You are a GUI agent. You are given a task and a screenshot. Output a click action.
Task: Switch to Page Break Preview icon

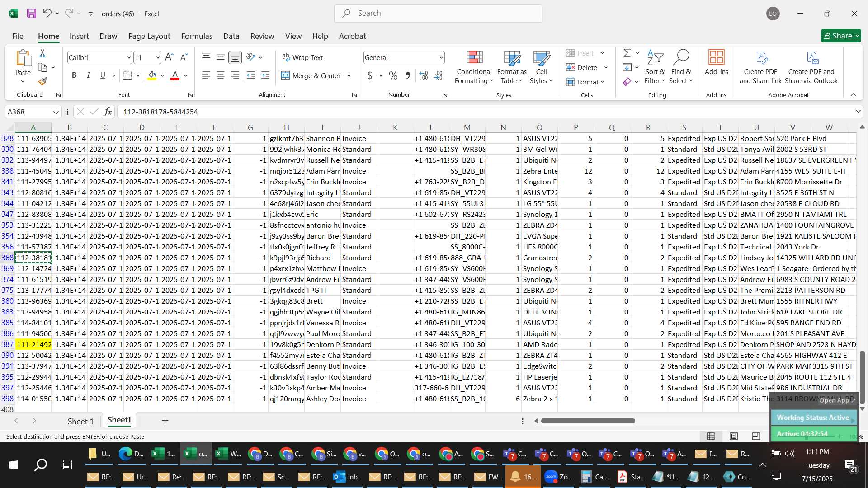pos(756,436)
